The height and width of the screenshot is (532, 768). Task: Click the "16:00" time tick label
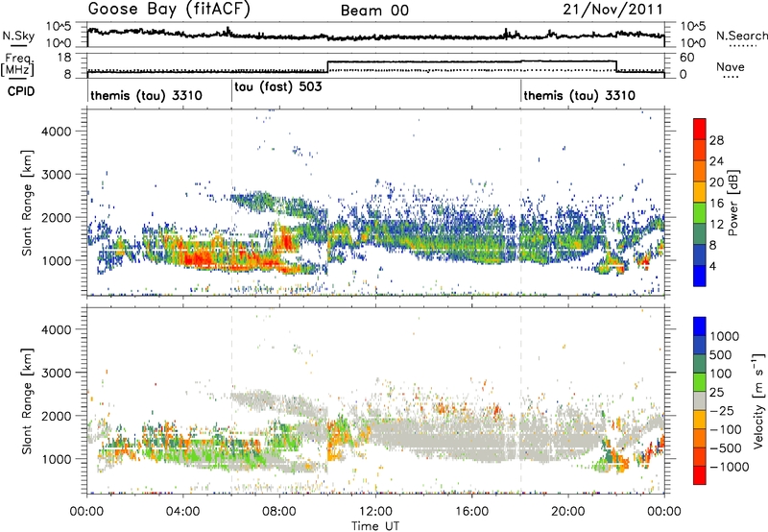tap(471, 512)
